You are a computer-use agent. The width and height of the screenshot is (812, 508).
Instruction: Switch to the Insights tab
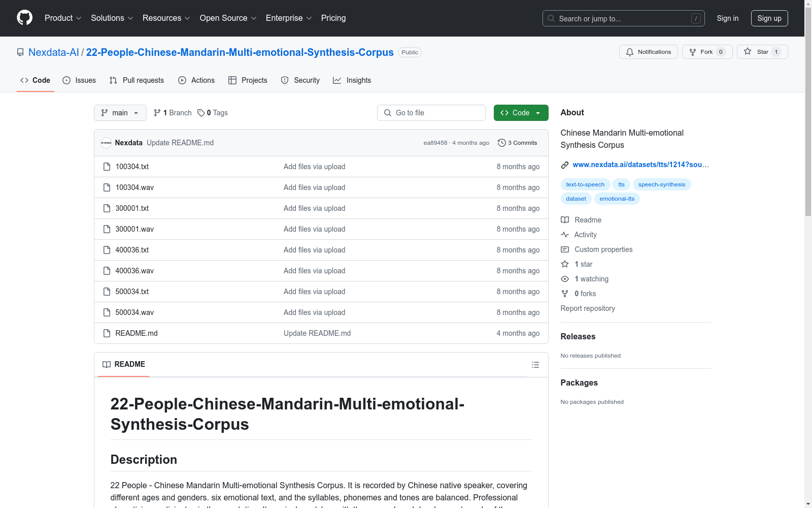[352, 80]
